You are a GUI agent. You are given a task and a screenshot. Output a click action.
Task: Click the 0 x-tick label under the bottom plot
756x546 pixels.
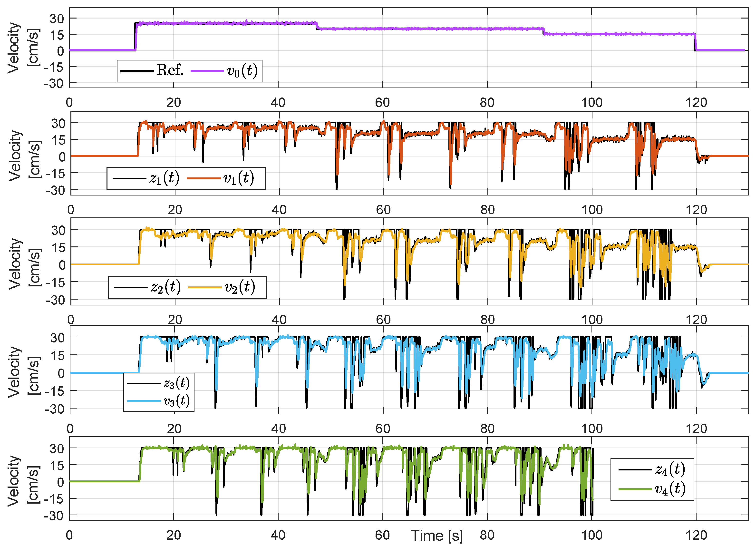pos(69,535)
